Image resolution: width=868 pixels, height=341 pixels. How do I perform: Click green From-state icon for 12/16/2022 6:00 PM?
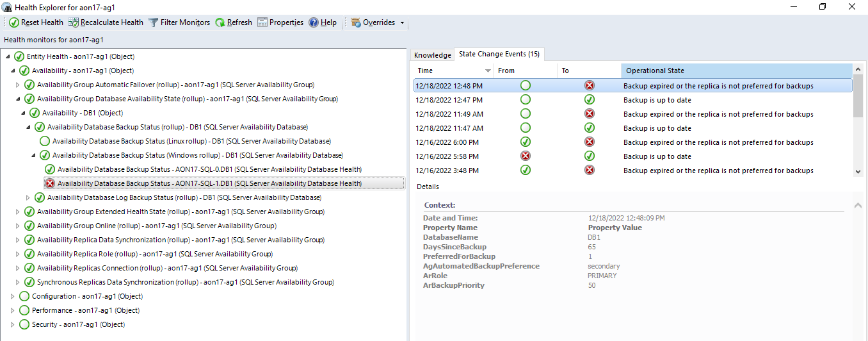[526, 142]
